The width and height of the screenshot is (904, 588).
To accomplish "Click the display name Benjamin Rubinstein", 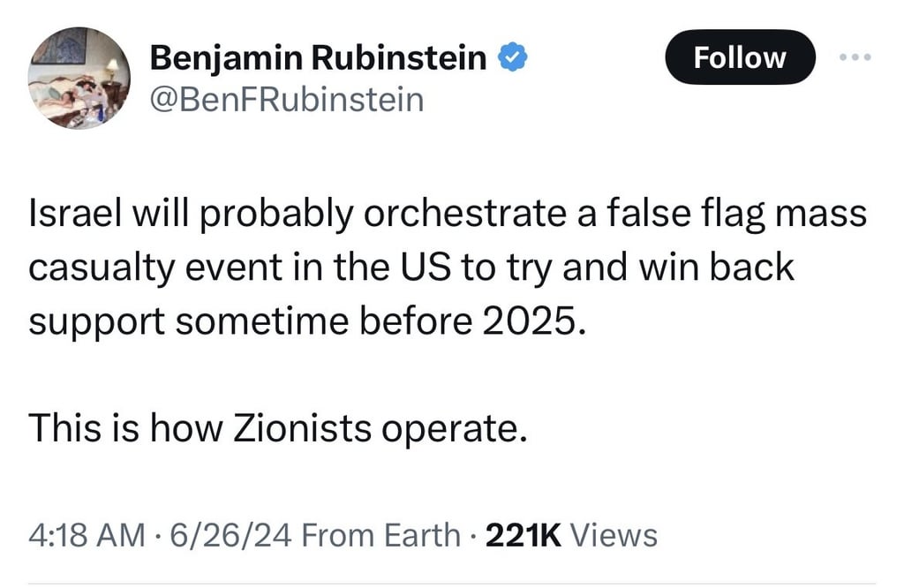I will click(x=318, y=58).
